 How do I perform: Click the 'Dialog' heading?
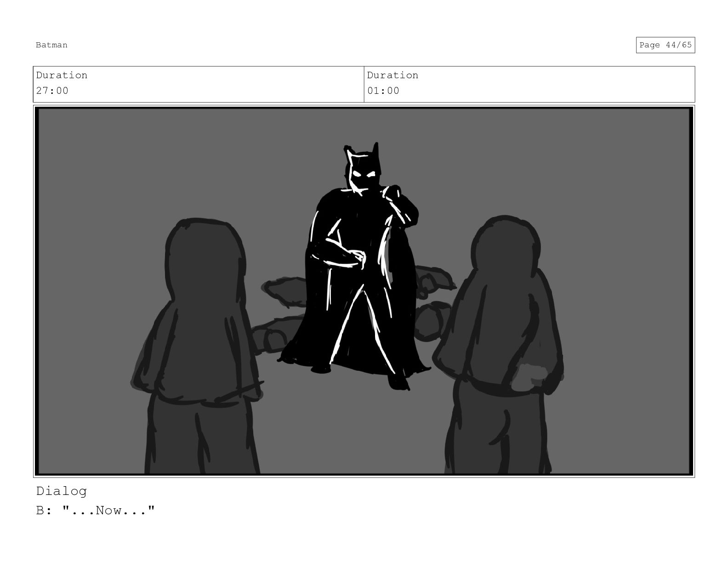(x=61, y=491)
